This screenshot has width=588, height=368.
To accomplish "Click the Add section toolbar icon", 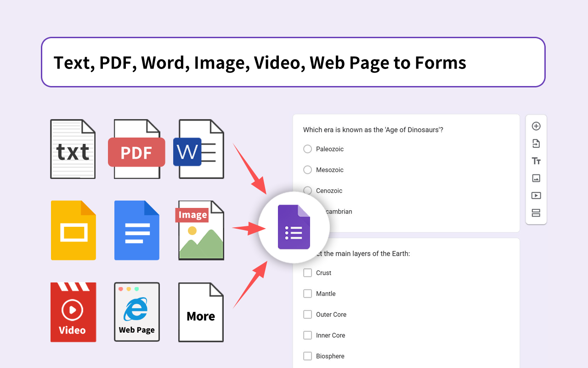I will pos(536,213).
